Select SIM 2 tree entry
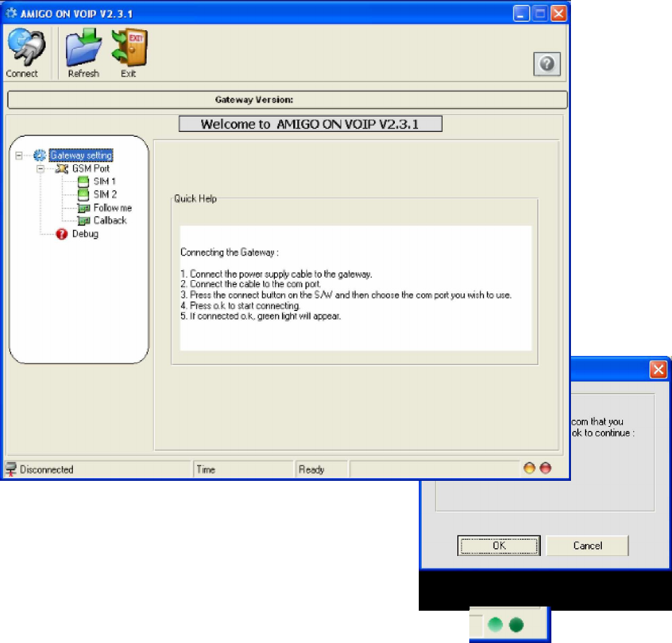672x643 pixels. 105,194
